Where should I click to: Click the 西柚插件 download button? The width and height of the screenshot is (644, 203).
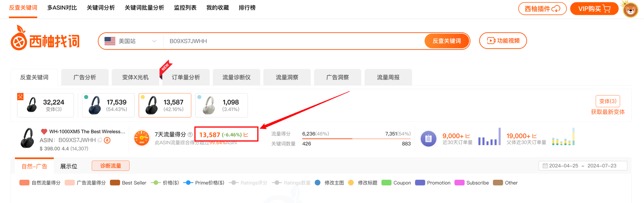click(x=542, y=9)
